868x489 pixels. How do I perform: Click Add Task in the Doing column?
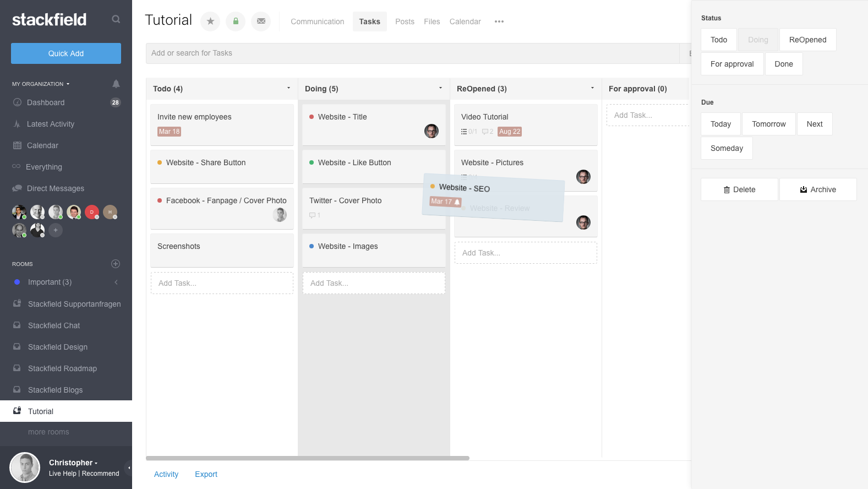[x=374, y=283]
